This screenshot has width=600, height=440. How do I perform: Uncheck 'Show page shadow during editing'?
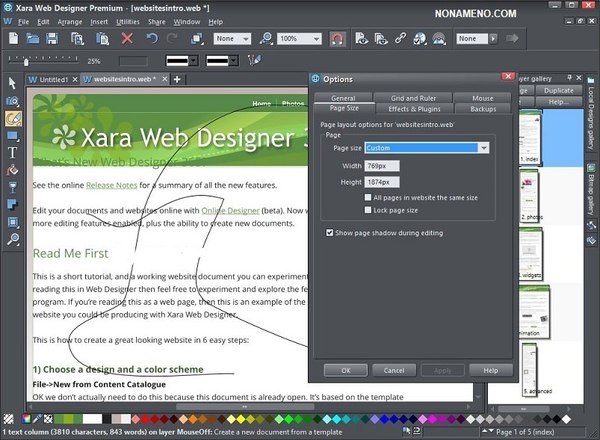[x=331, y=232]
